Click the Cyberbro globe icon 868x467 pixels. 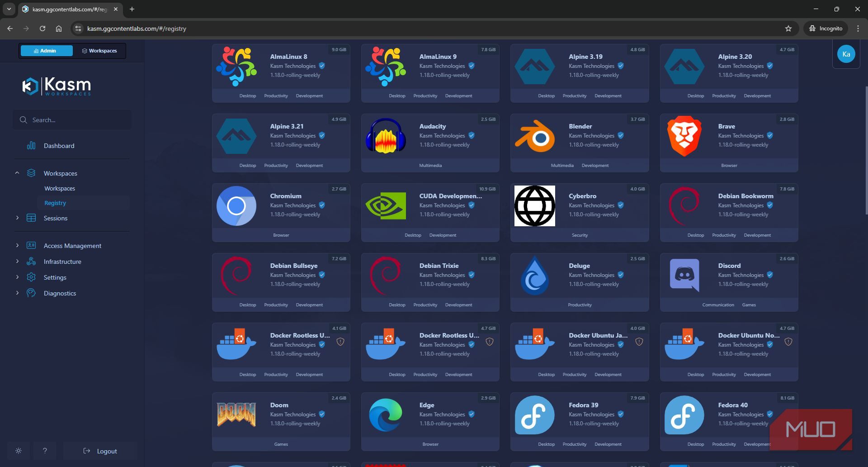click(535, 206)
